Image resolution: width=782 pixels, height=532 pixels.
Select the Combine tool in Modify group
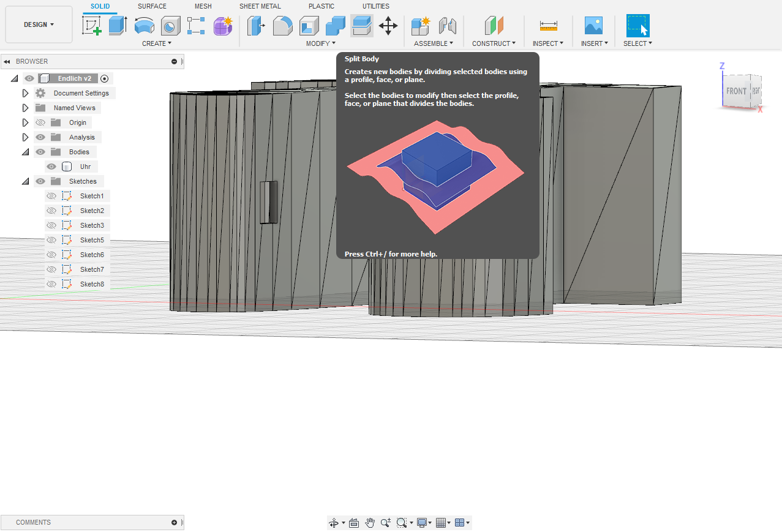(335, 26)
